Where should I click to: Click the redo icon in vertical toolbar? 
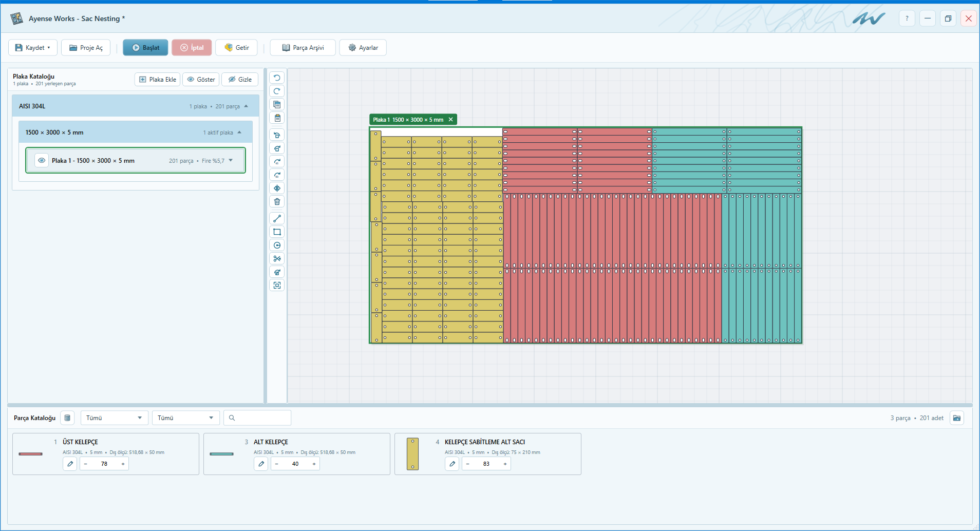pyautogui.click(x=277, y=91)
